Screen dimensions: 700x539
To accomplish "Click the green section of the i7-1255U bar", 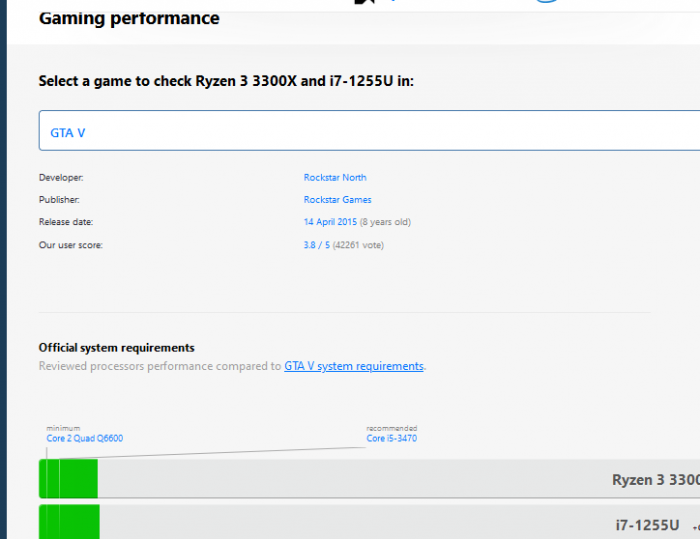I will [69, 523].
